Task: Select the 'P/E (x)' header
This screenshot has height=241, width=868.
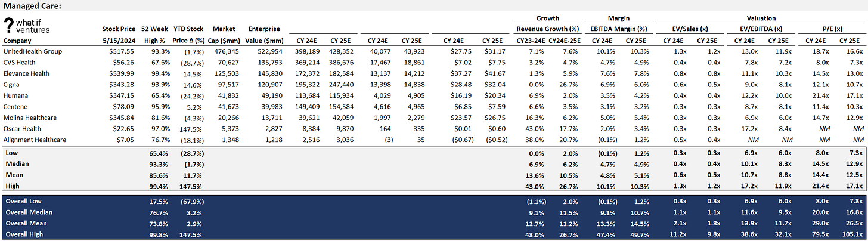Action: pyautogui.click(x=831, y=29)
